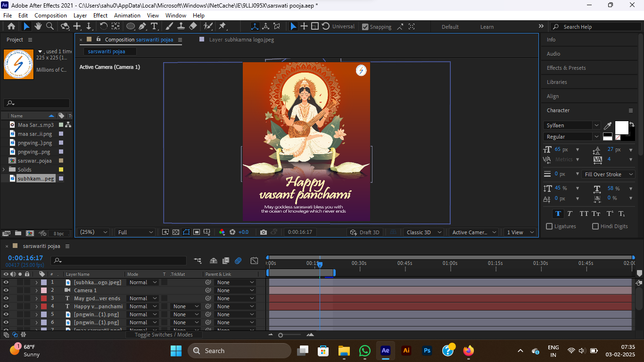The height and width of the screenshot is (362, 644).
Task: Click the 8 bpc color depth button
Action: point(59,233)
